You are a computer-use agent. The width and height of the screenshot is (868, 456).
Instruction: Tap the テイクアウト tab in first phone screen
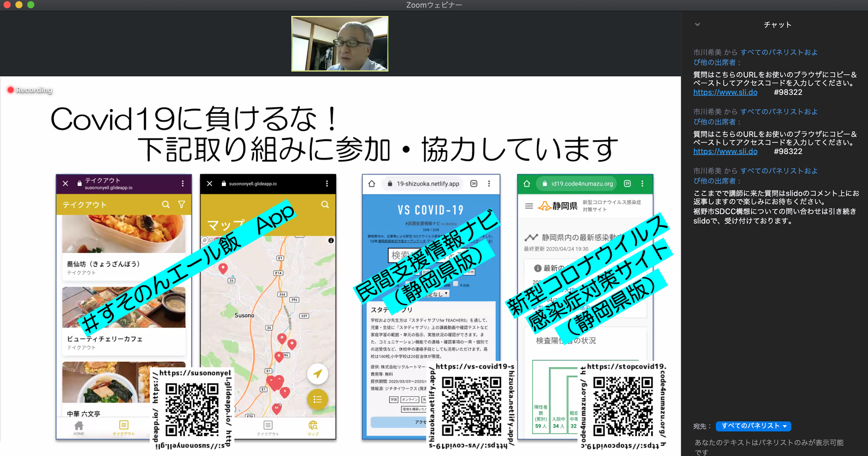pyautogui.click(x=124, y=428)
